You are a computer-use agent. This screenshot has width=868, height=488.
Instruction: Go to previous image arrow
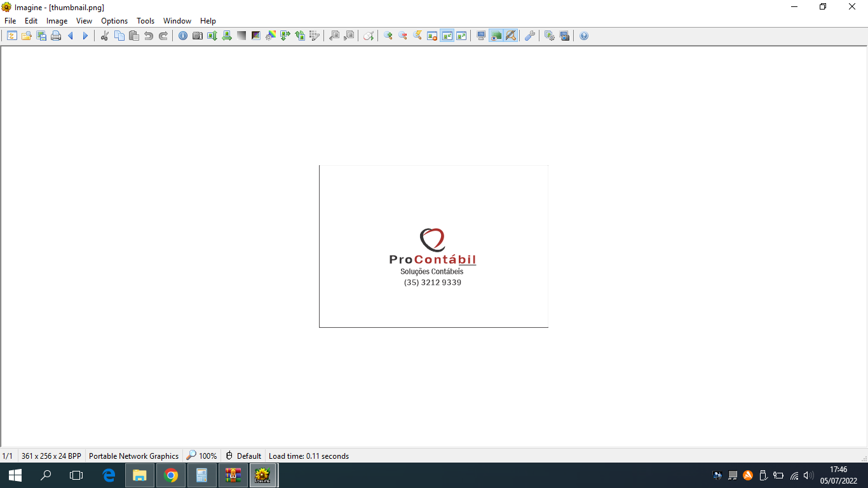(71, 36)
